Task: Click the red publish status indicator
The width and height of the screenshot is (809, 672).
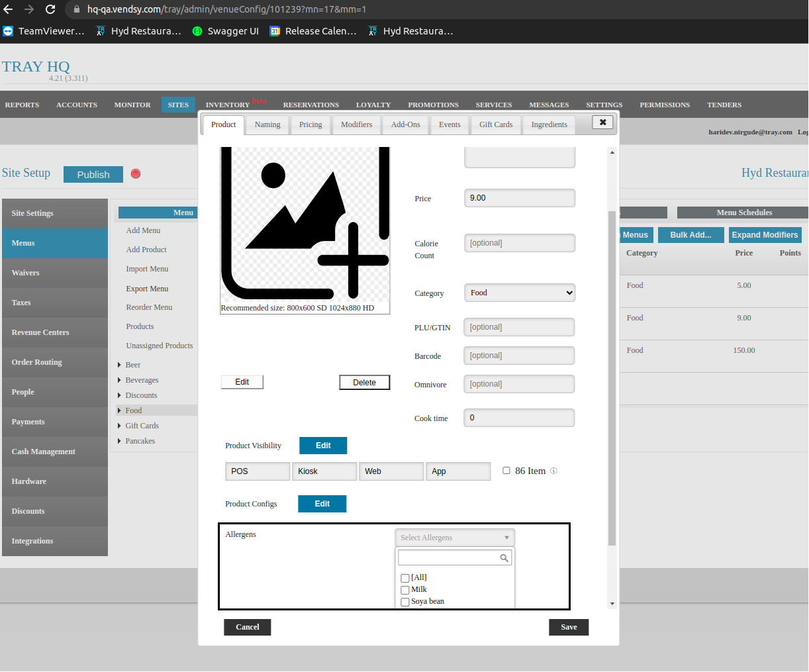Action: [136, 173]
